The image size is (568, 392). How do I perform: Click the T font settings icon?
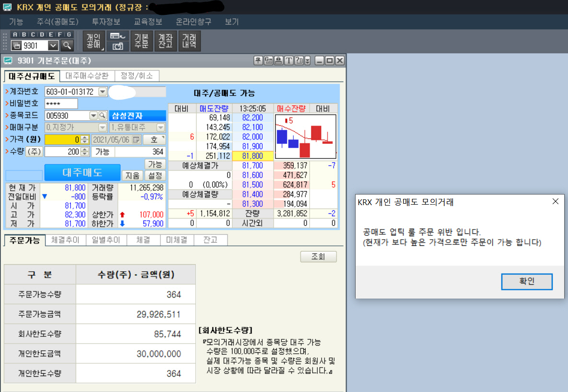coord(289,60)
